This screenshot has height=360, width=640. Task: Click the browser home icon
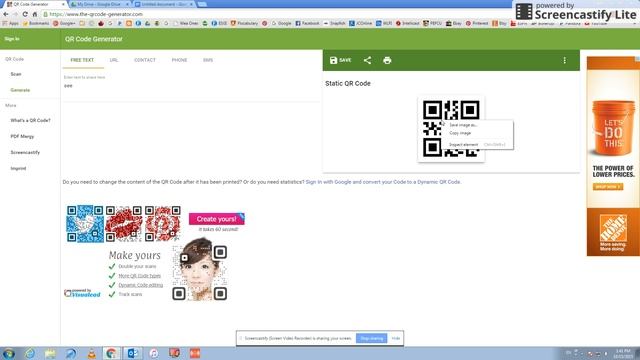(x=35, y=14)
